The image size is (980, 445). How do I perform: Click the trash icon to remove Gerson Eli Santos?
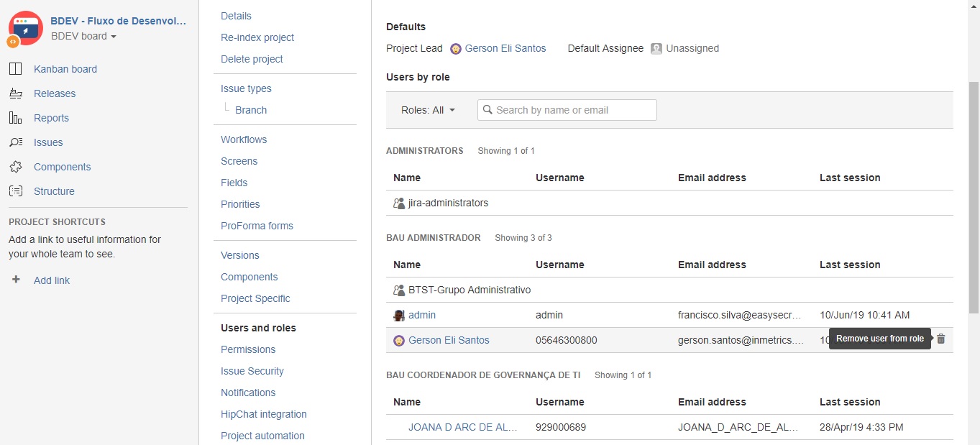click(940, 339)
